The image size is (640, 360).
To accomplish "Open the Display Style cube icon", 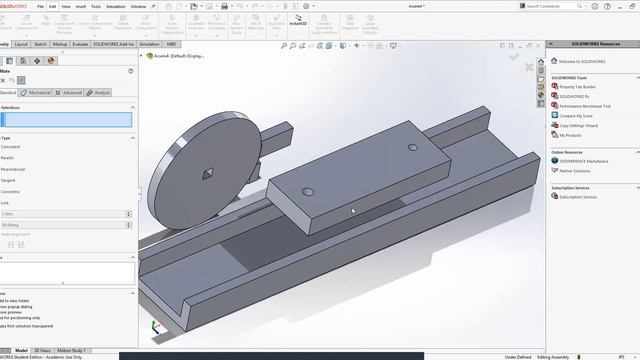I will [343, 46].
